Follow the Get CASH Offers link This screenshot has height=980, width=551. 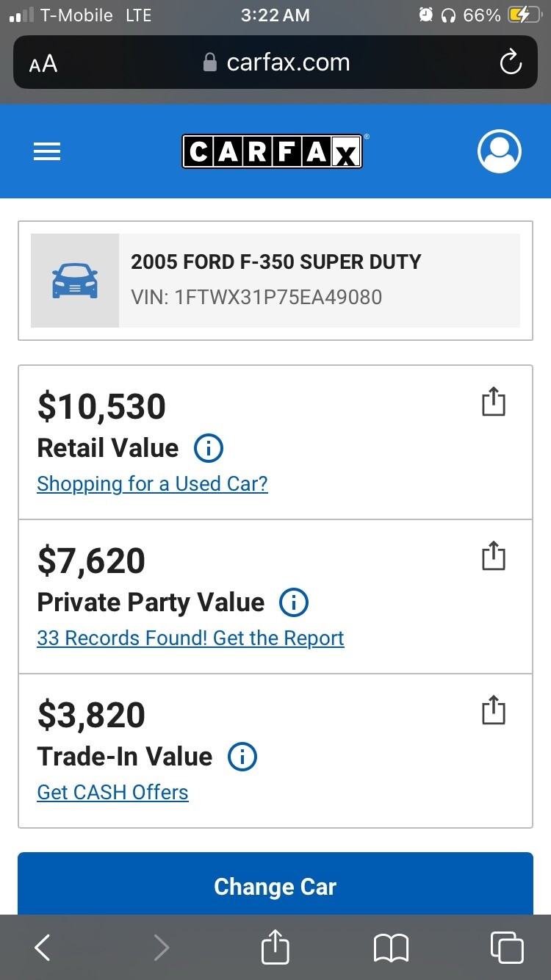point(112,793)
